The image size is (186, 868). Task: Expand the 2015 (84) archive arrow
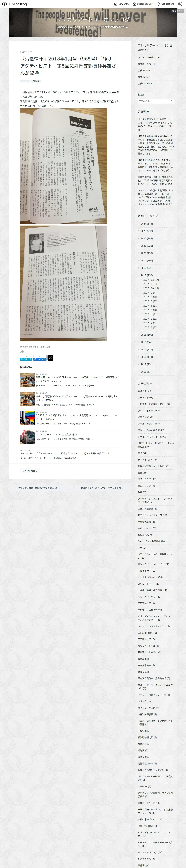[139, 342]
